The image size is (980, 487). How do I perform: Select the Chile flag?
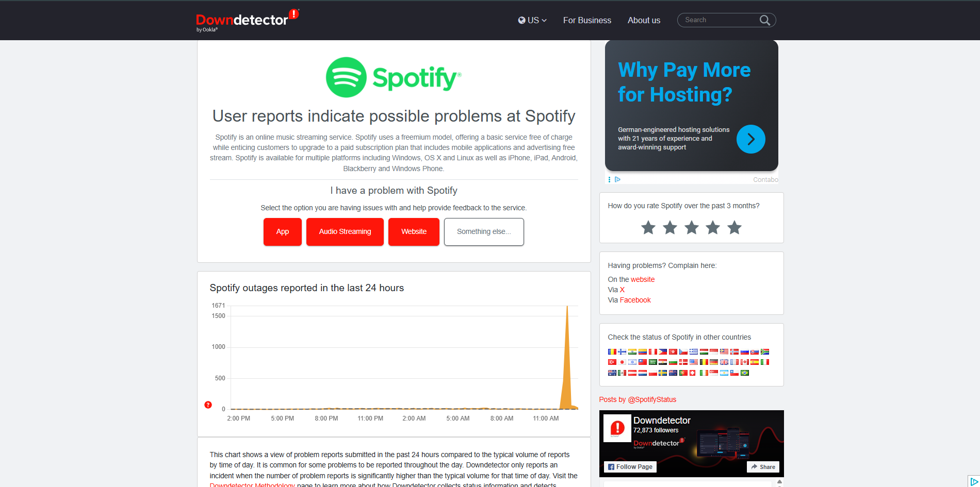tap(734, 373)
